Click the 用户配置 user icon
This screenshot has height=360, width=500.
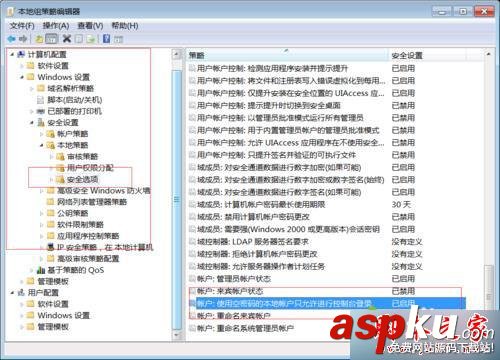click(21, 292)
